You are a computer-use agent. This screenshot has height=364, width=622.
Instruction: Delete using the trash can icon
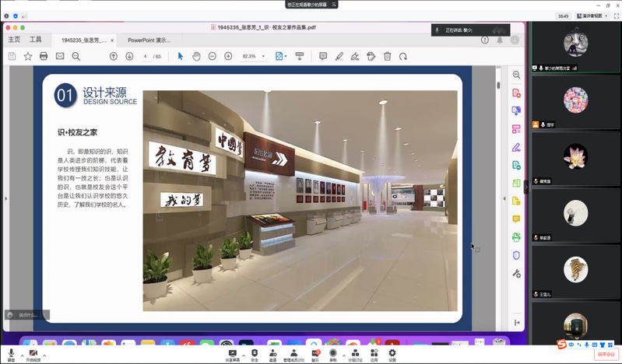(387, 56)
